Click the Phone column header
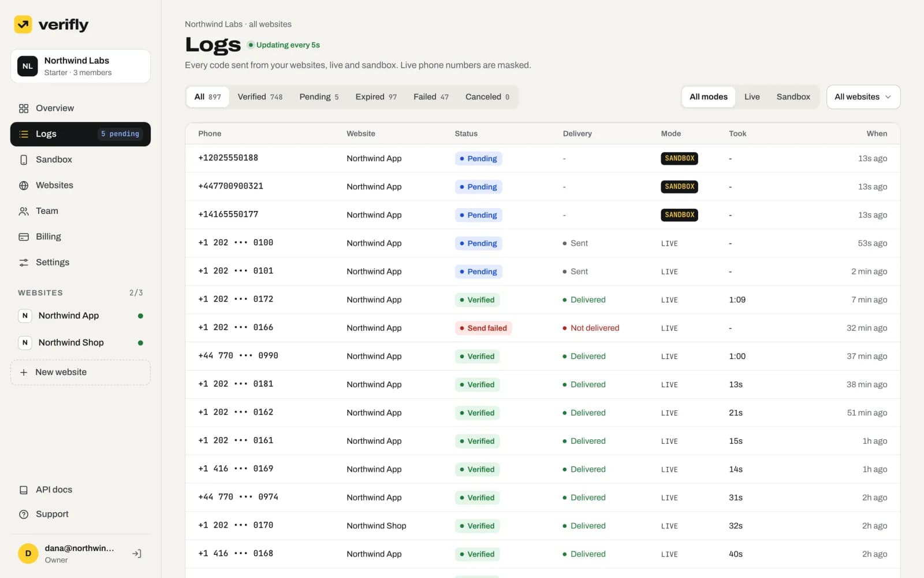924x578 pixels. point(210,134)
